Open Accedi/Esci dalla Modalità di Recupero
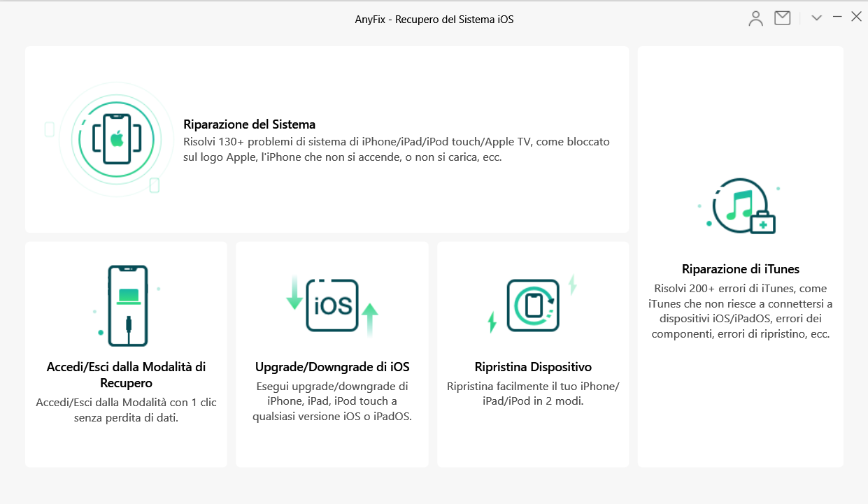The image size is (868, 504). 126,375
